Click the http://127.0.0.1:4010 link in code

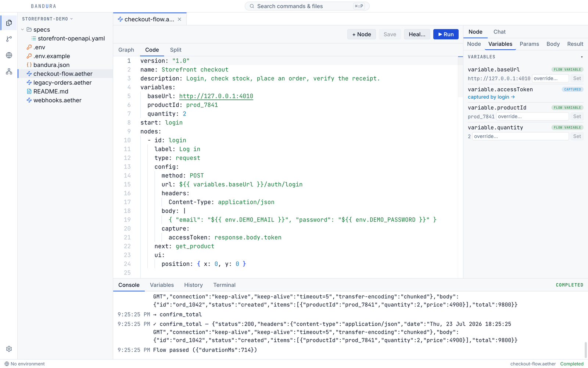216,96
